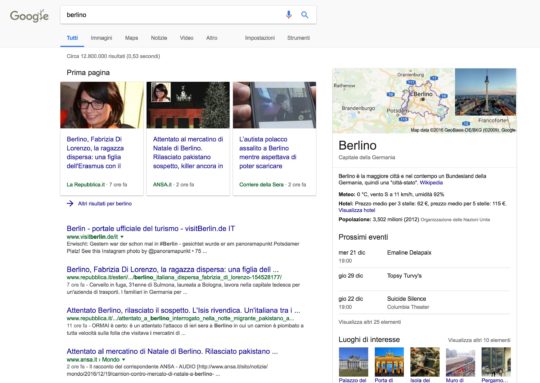Click the Popolazione row in panel
540x383 pixels.
click(414, 219)
